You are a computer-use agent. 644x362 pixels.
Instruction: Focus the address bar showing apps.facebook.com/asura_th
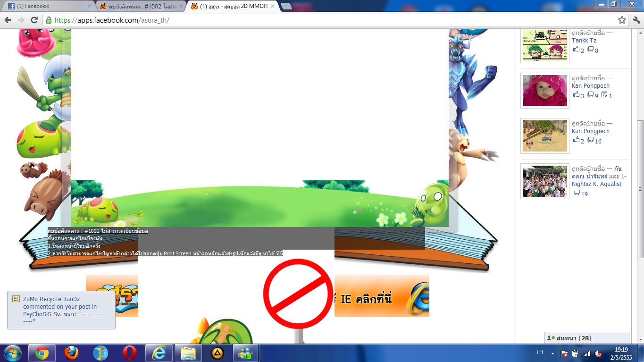(x=336, y=20)
